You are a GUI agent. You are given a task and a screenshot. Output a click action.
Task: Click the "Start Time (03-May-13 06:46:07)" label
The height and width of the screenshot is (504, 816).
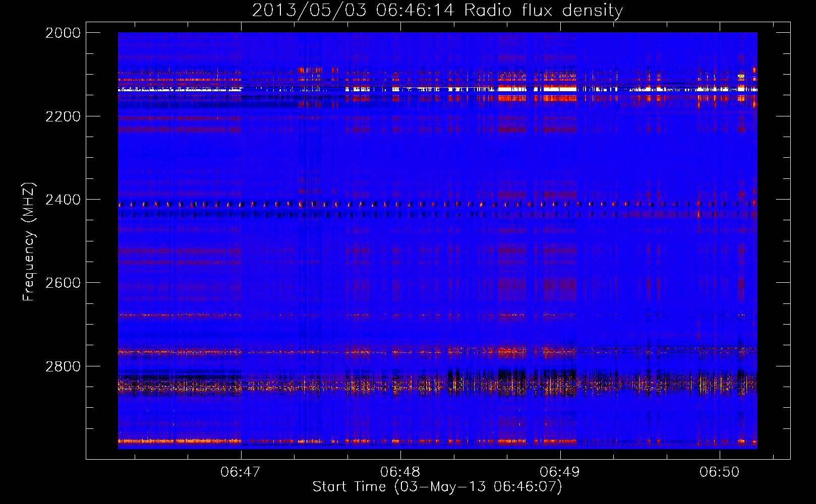coord(437,487)
